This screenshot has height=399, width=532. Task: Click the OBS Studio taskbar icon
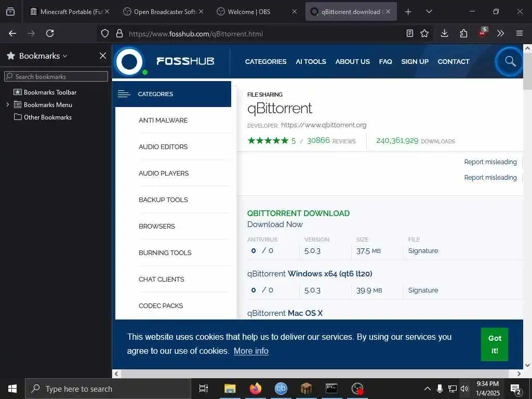click(x=357, y=389)
